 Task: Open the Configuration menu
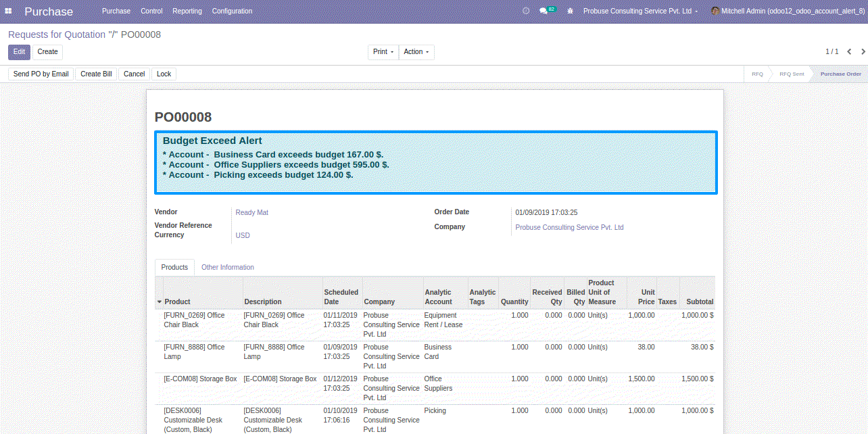[232, 11]
